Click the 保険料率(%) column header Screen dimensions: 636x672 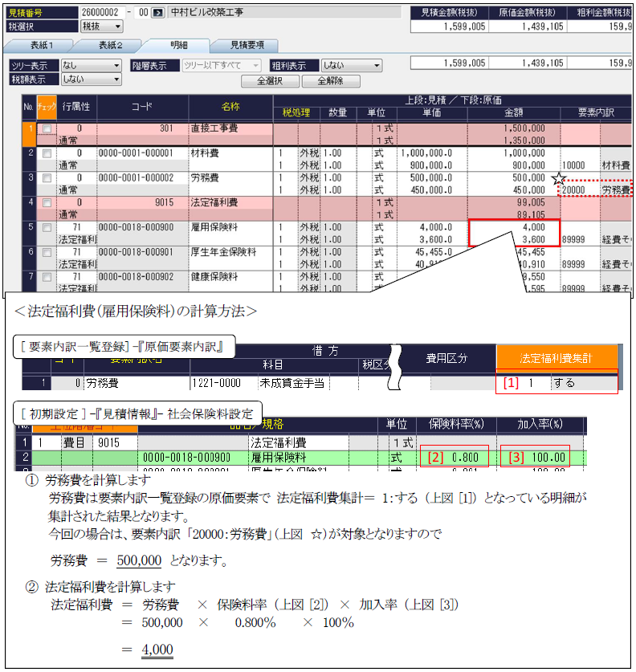point(456,424)
